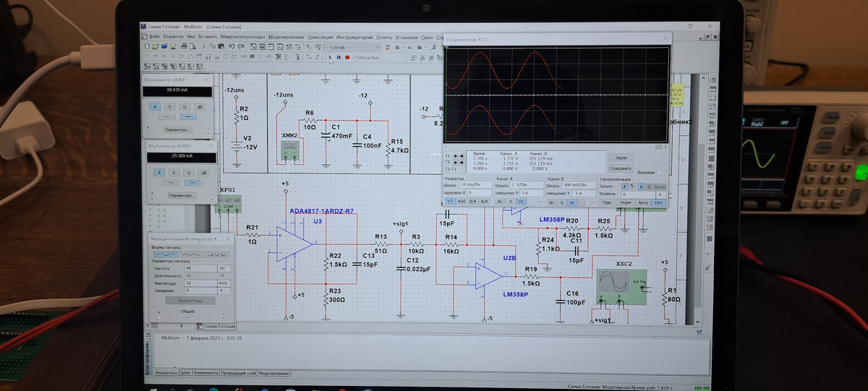Move oscilloscope cursor T1 left
The width and height of the screenshot is (868, 391).
tap(455, 156)
